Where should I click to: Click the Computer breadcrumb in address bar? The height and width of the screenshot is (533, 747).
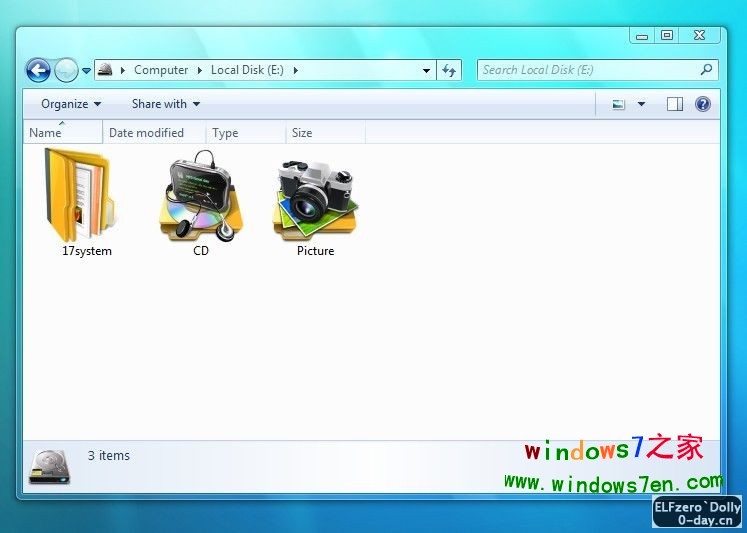(x=160, y=70)
